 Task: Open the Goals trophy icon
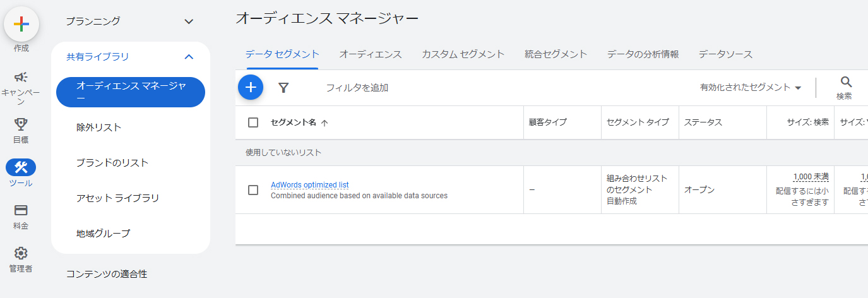21,124
